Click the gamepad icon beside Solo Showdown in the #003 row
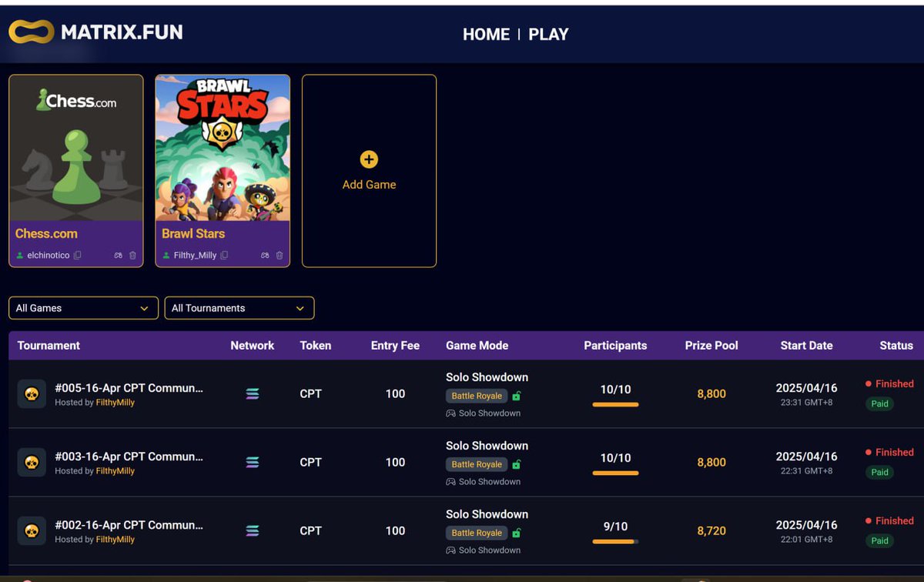 (x=450, y=482)
